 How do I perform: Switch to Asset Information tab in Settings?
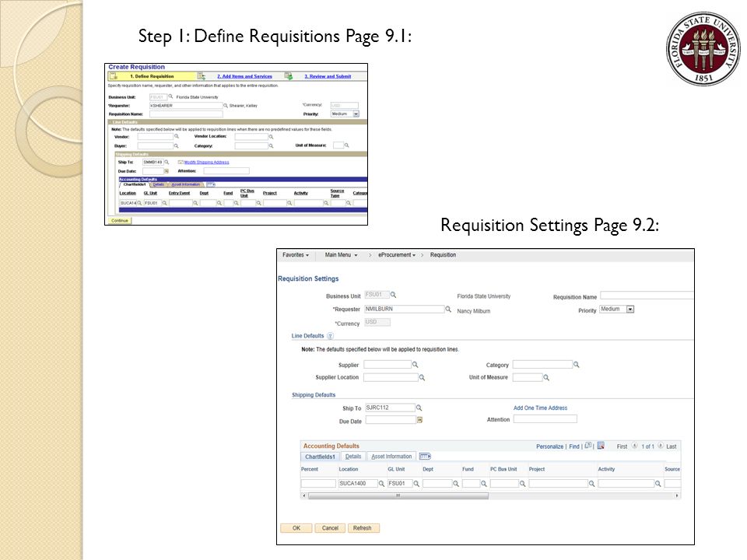(391, 457)
